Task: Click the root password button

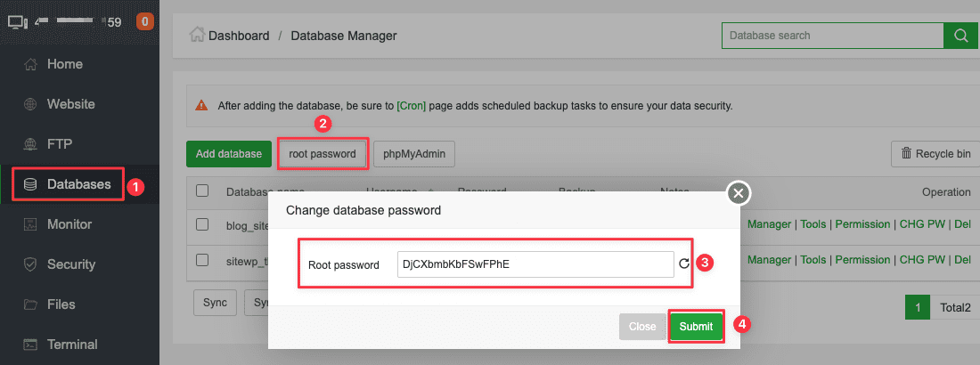Action: coord(323,154)
